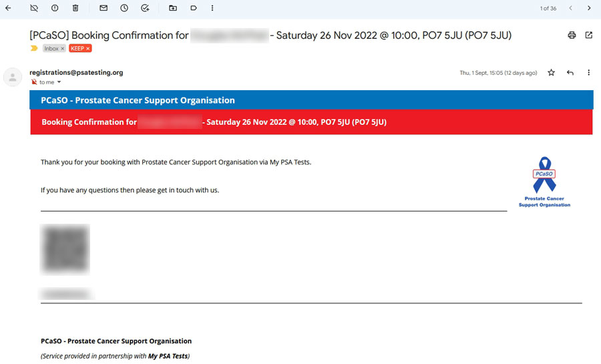The height and width of the screenshot is (364, 601).
Task: Click 'Thank you for your booking' sentence
Action: [176, 162]
